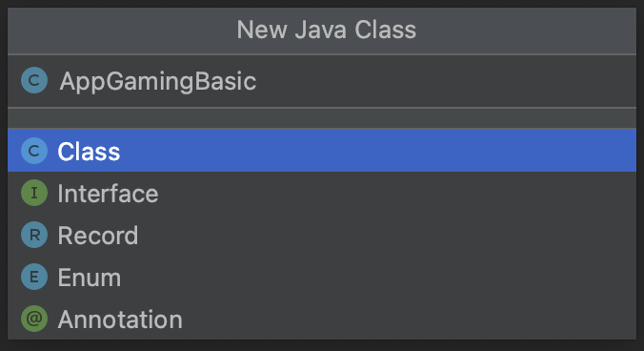Click the AppGamingBasic name field

tap(322, 81)
